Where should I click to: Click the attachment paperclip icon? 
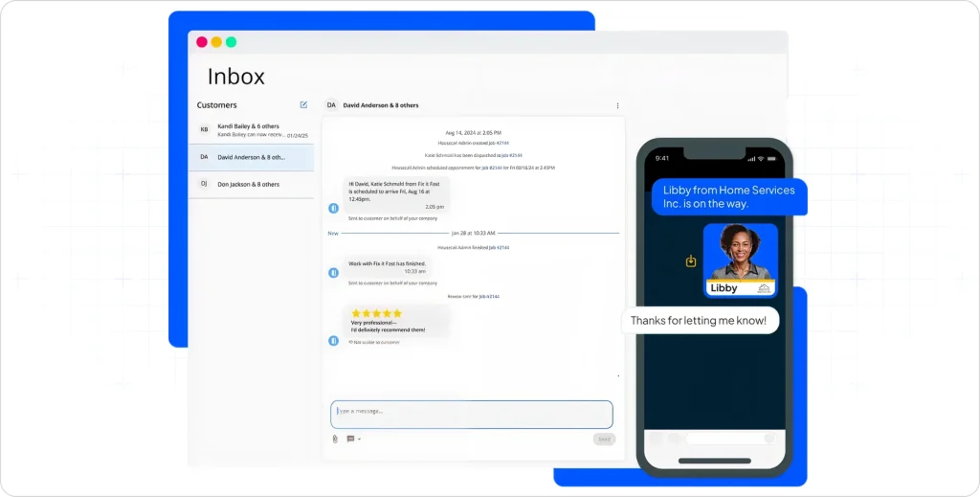coord(335,439)
